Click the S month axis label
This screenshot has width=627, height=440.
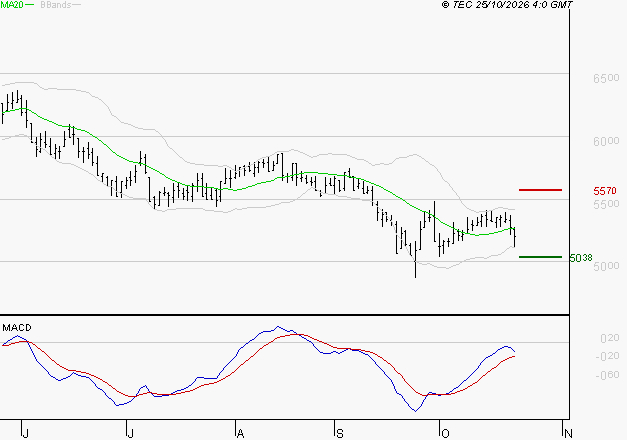pyautogui.click(x=339, y=434)
